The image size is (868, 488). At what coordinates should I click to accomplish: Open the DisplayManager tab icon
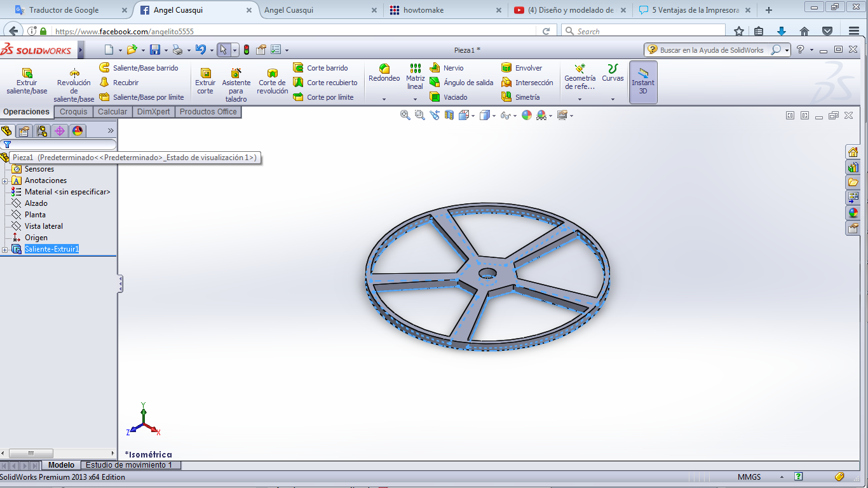(x=78, y=131)
